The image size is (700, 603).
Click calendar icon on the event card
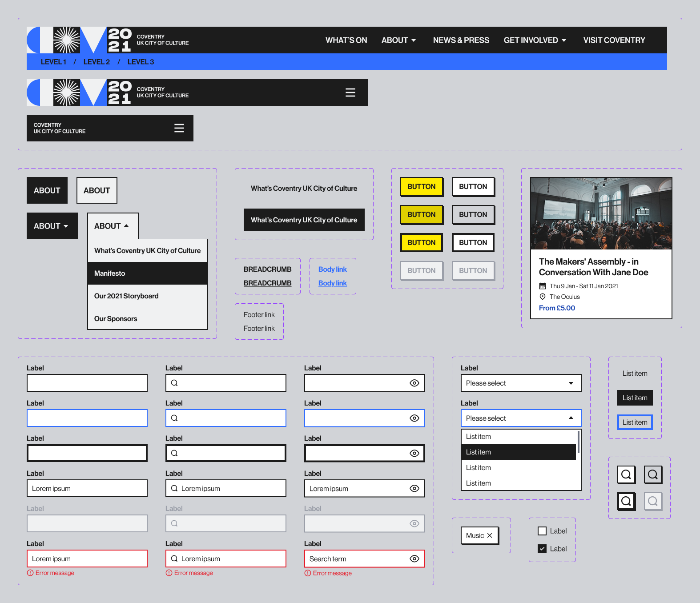(543, 286)
